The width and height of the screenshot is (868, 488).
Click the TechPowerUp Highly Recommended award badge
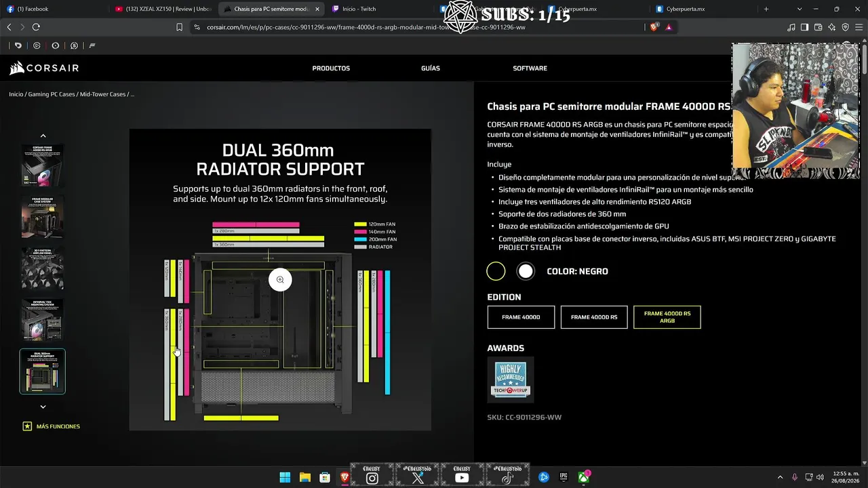tap(511, 380)
